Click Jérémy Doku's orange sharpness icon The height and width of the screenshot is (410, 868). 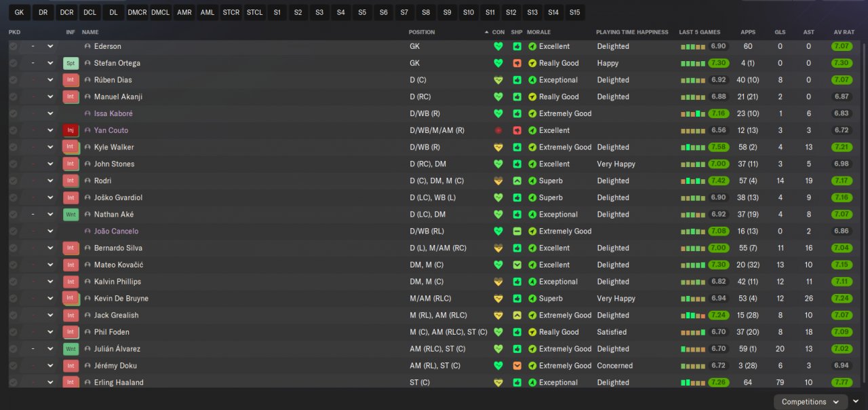(x=517, y=366)
